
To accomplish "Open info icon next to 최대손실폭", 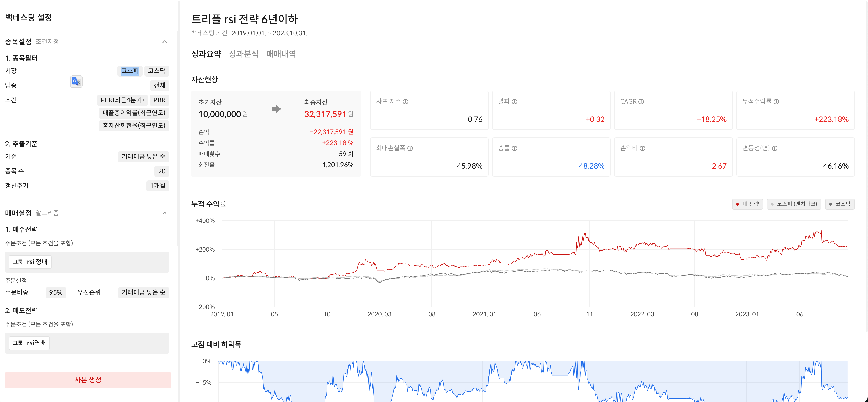I will coord(410,149).
